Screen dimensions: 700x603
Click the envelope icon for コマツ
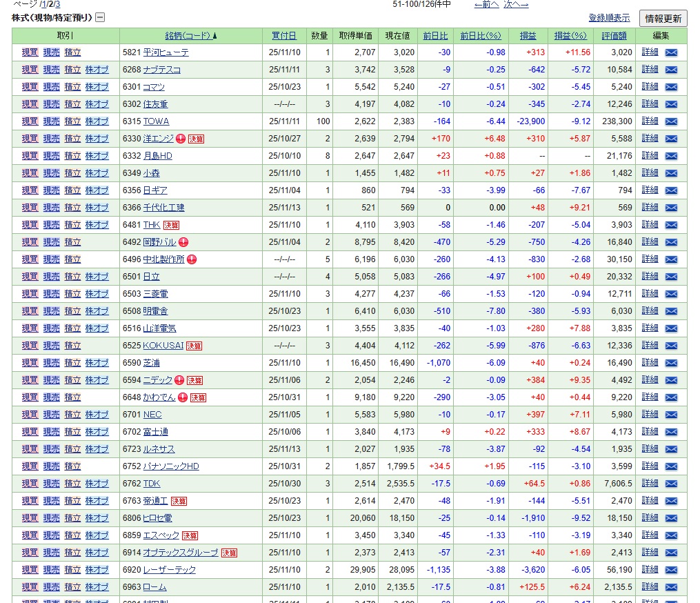(671, 87)
